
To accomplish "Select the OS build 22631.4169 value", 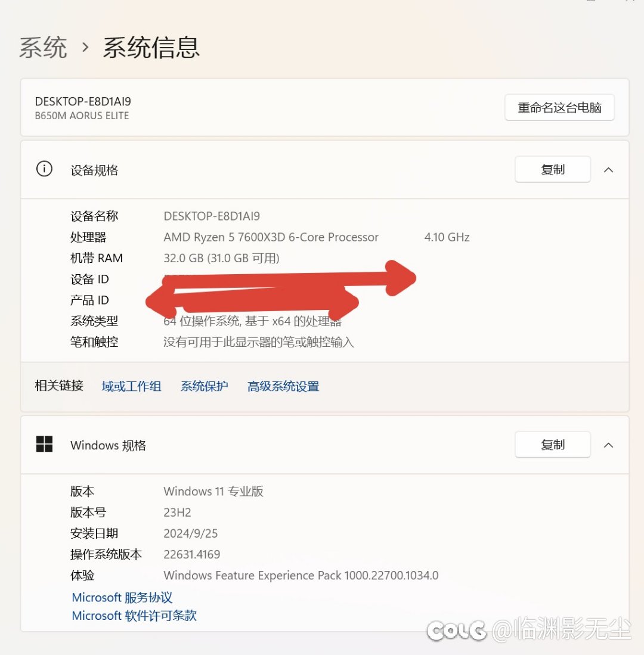I will coord(192,554).
